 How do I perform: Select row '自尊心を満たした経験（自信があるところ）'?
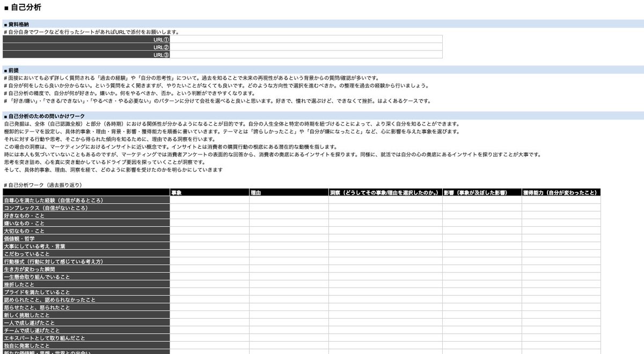click(x=86, y=200)
